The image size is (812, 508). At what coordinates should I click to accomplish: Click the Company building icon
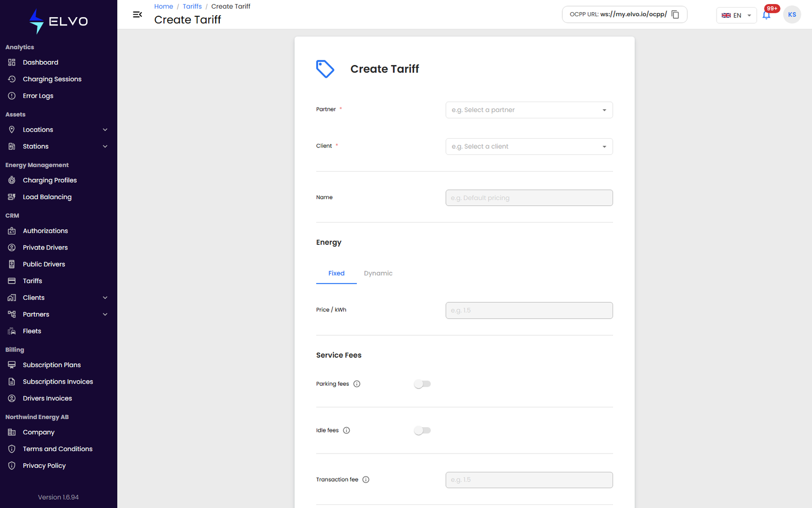click(12, 432)
